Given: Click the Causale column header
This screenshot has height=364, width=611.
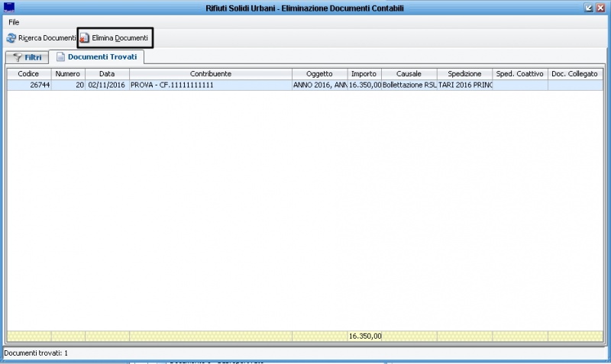Looking at the screenshot, I should [409, 74].
